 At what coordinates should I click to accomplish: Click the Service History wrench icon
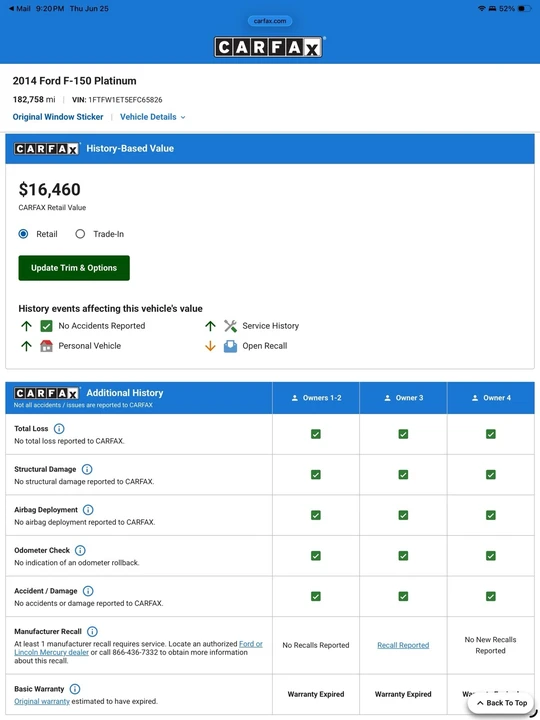231,326
